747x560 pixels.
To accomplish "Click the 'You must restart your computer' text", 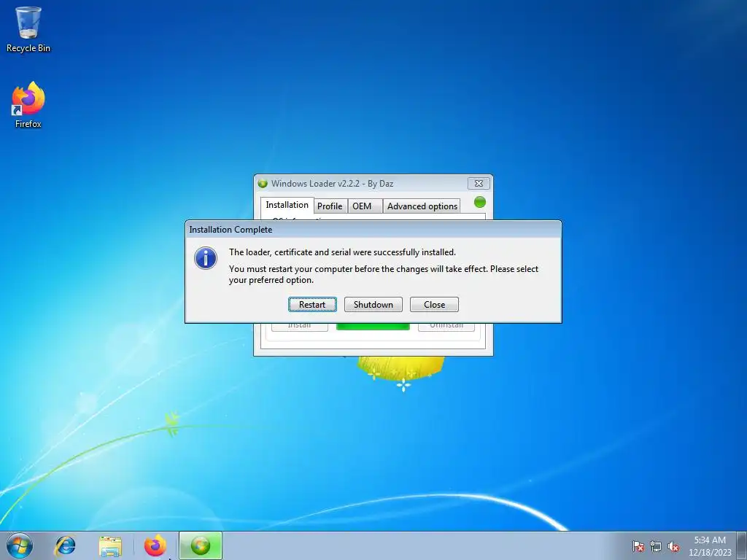I will coord(384,274).
